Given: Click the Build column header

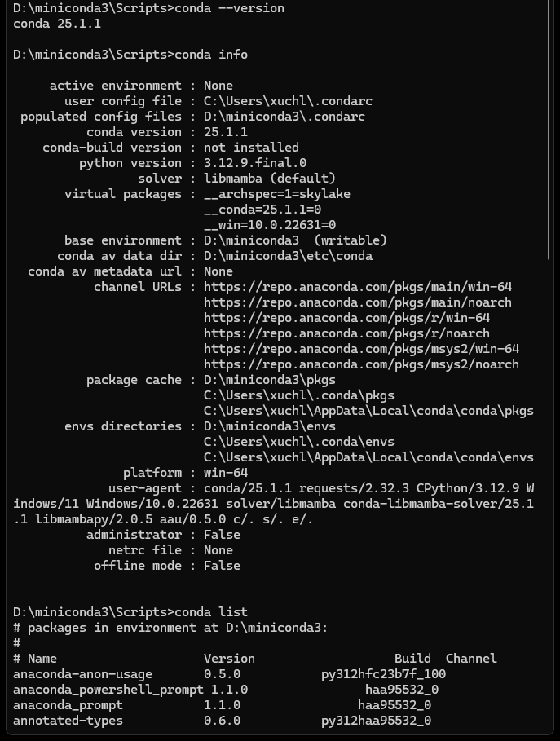Looking at the screenshot, I should (412, 659).
